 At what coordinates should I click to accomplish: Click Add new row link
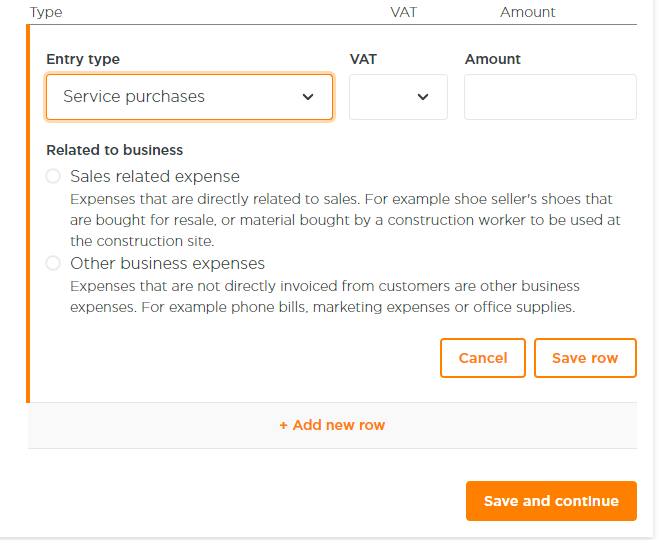(332, 425)
